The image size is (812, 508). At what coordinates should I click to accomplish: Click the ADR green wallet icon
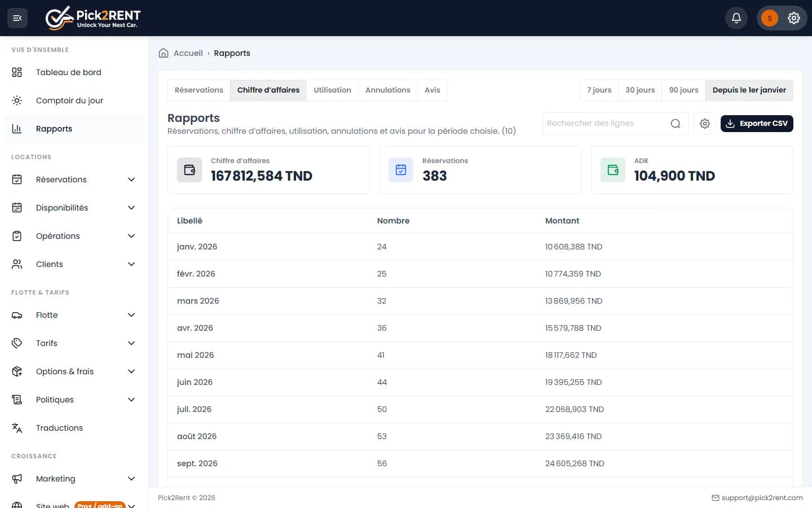(613, 170)
